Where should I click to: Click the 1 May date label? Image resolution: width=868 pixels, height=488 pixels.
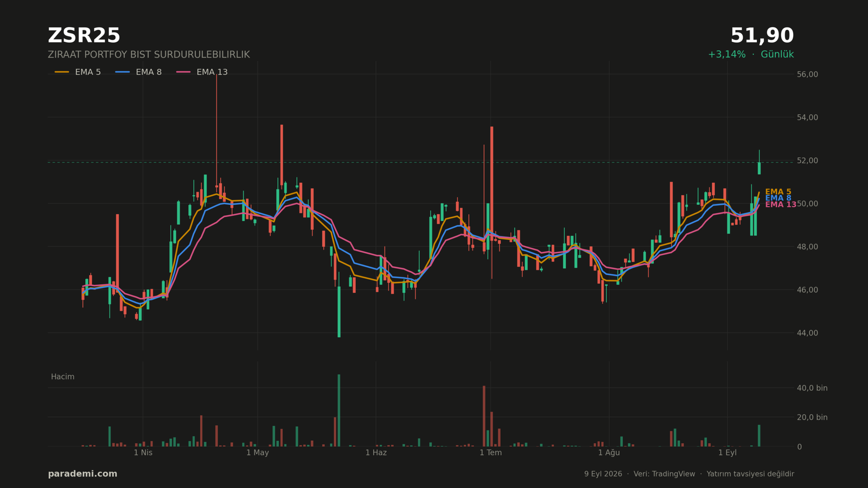click(x=258, y=453)
